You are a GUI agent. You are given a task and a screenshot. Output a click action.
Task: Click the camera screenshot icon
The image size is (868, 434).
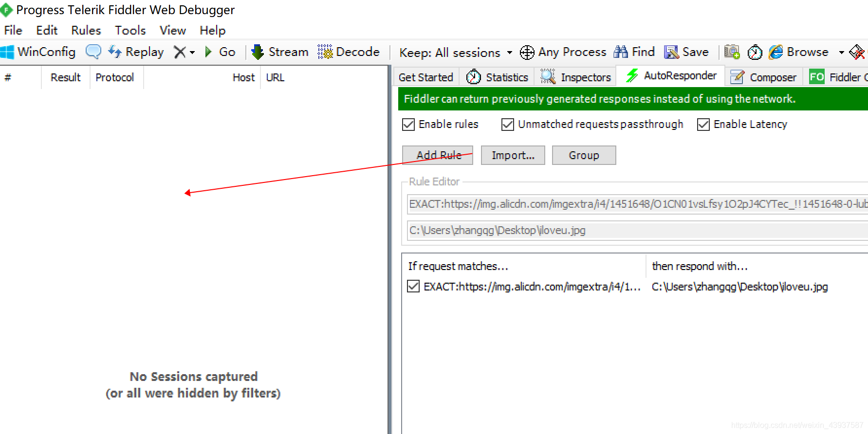coord(732,52)
